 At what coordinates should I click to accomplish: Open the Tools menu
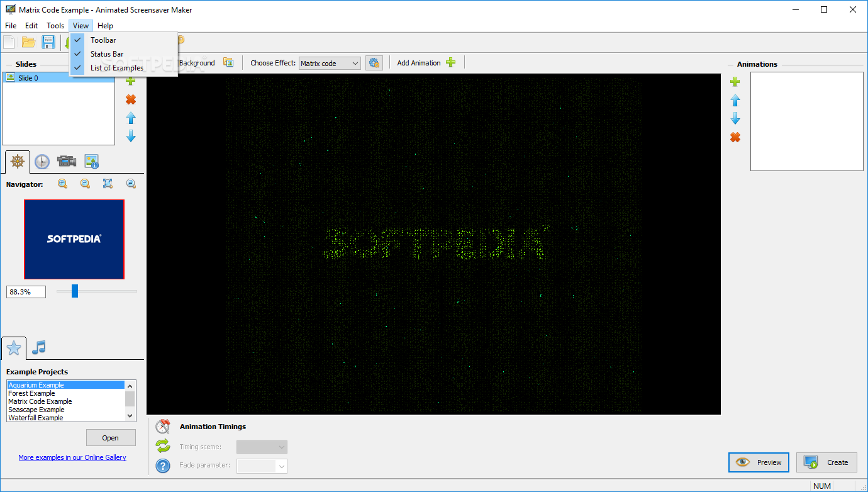point(55,26)
